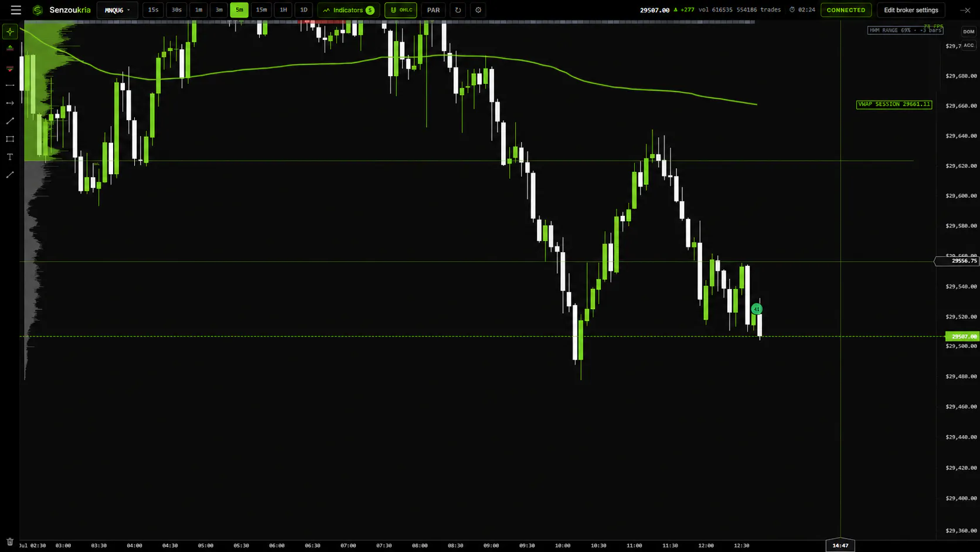
Task: Delete drawings with the trash icon
Action: click(10, 541)
